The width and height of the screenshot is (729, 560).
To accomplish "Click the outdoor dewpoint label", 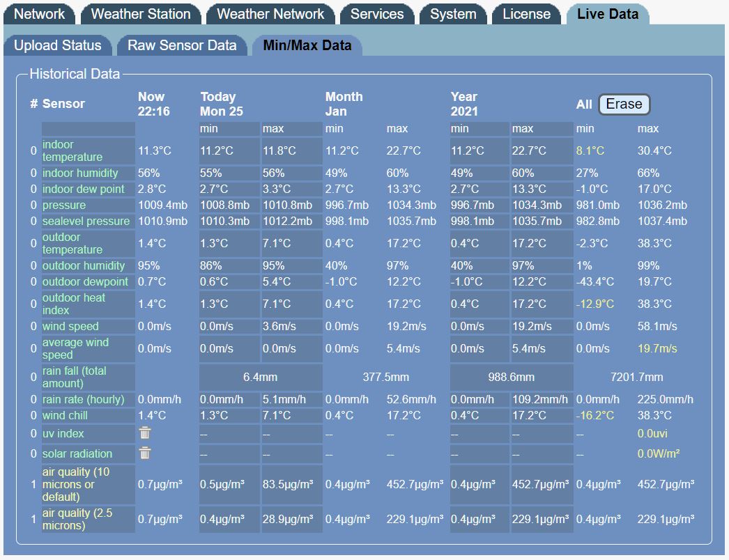I will pyautogui.click(x=85, y=281).
